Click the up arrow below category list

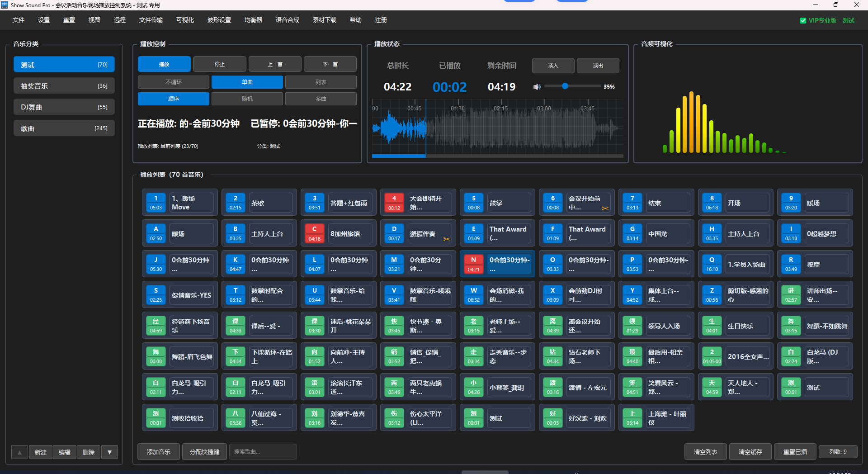point(19,452)
